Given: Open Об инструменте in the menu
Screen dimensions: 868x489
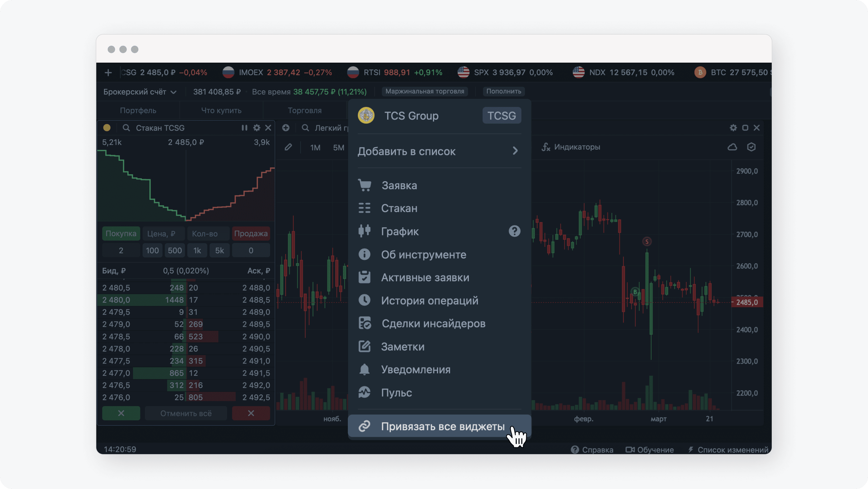Looking at the screenshot, I should coord(439,255).
